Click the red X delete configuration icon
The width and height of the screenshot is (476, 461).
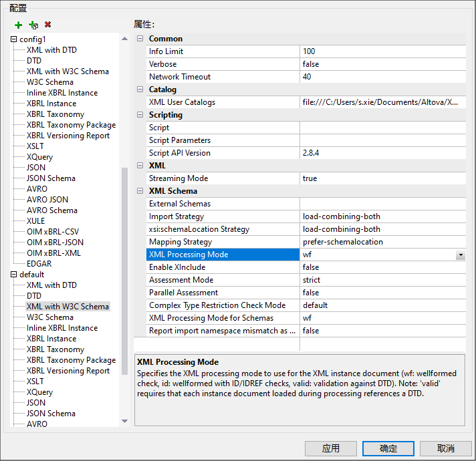tap(47, 24)
